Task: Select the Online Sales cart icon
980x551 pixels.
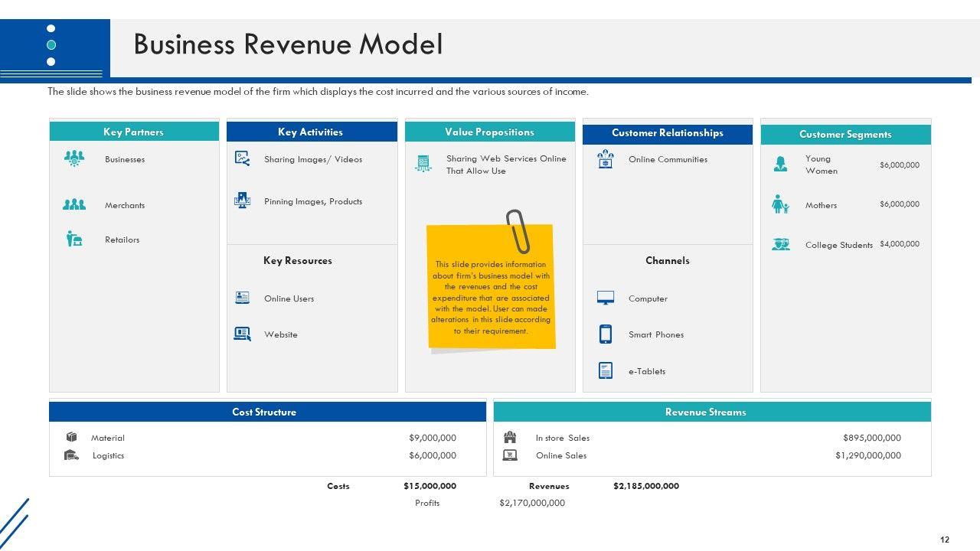Action: 509,455
